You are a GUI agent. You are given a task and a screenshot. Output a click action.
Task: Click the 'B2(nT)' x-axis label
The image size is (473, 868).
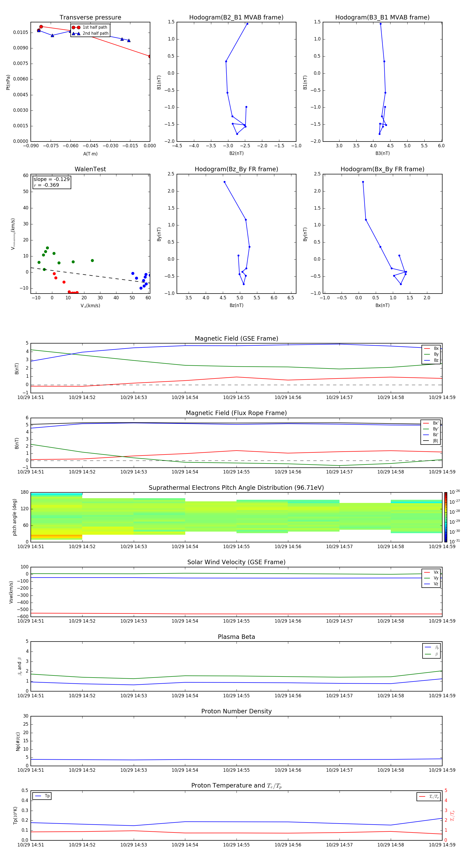pyautogui.click(x=236, y=153)
